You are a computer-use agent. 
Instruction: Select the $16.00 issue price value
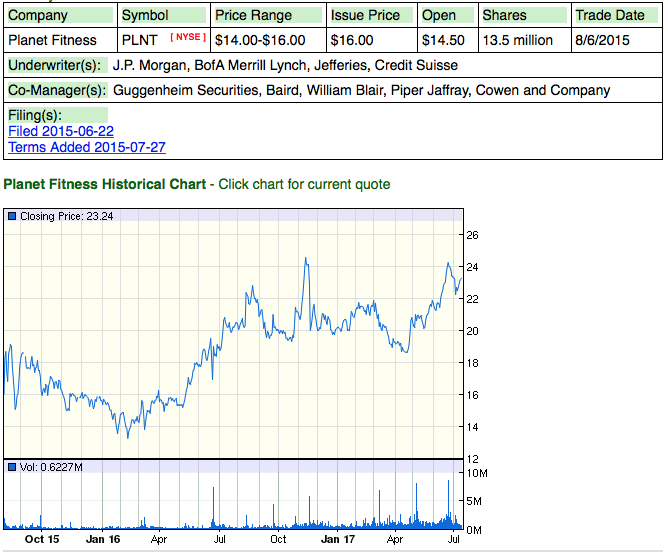[x=352, y=40]
